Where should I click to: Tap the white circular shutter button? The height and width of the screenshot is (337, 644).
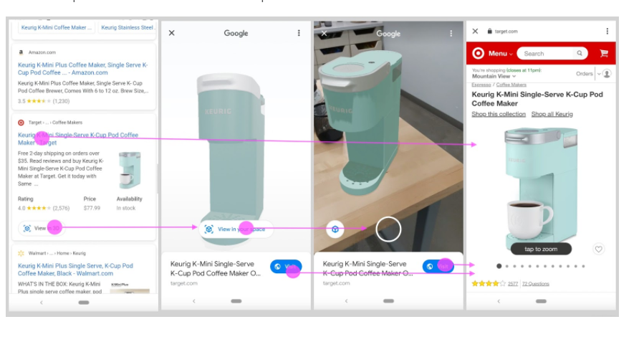pos(388,229)
